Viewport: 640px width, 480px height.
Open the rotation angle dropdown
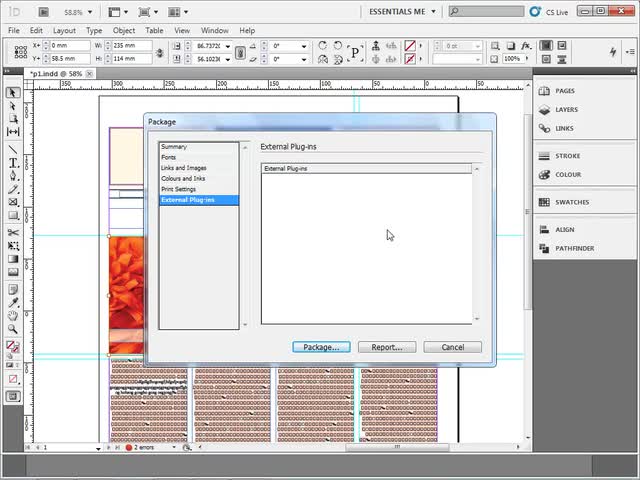coord(304,46)
